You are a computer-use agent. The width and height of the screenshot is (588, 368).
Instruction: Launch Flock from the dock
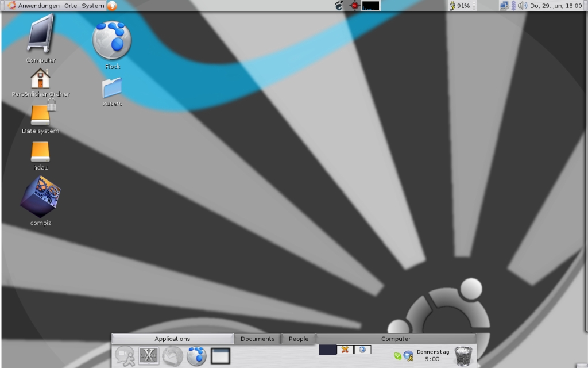[196, 355]
